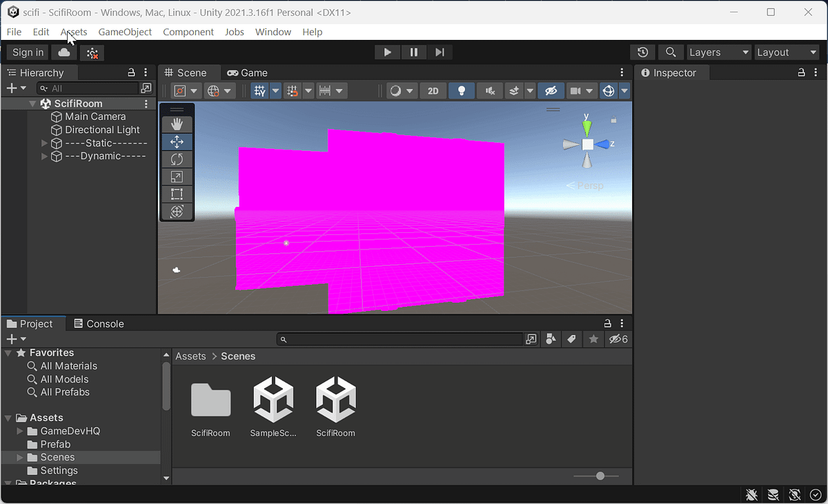Open the ScifiRoom scene asset thumbnail

(335, 399)
